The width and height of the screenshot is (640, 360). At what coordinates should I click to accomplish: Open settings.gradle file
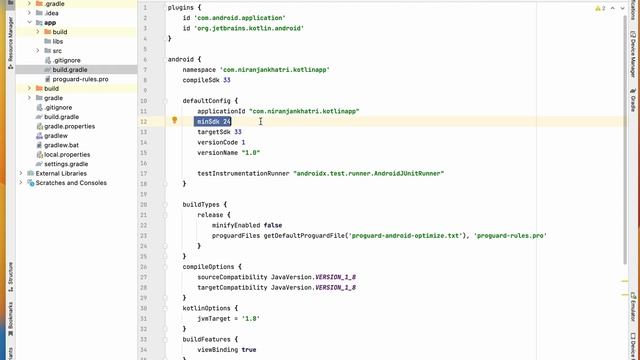pos(66,164)
